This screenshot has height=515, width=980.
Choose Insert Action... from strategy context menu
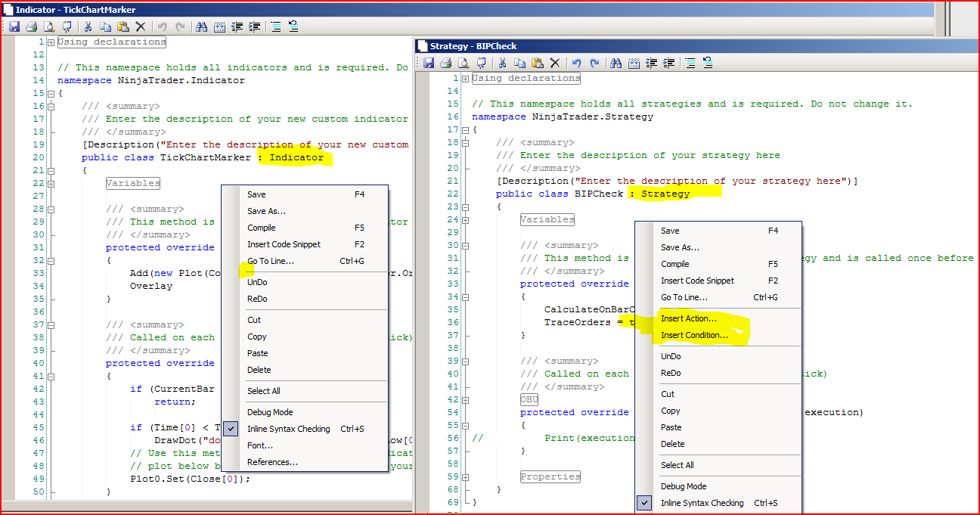pyautogui.click(x=688, y=318)
